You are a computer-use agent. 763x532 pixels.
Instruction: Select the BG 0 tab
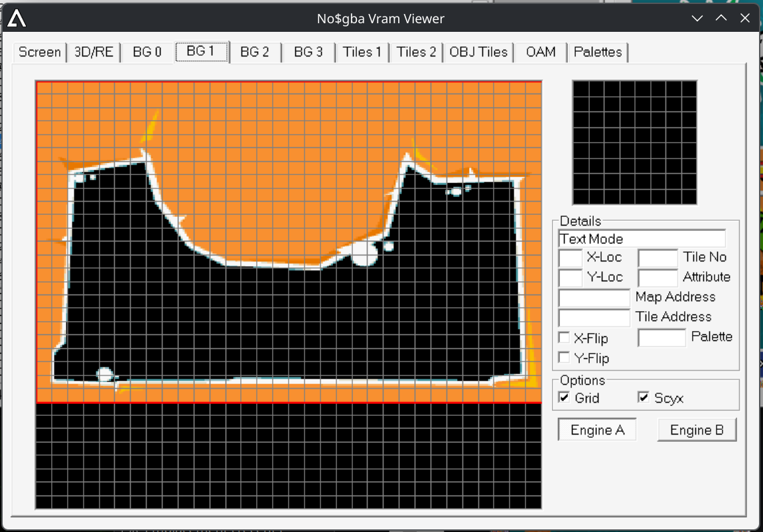coord(147,52)
